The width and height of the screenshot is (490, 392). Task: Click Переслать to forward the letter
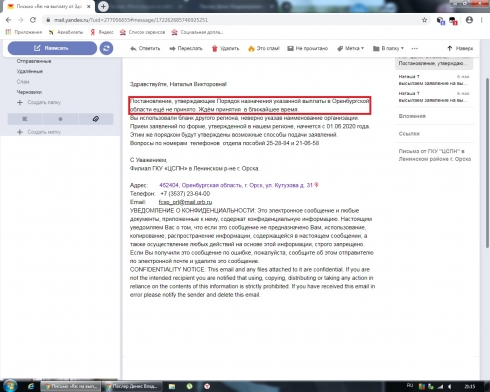pos(186,48)
